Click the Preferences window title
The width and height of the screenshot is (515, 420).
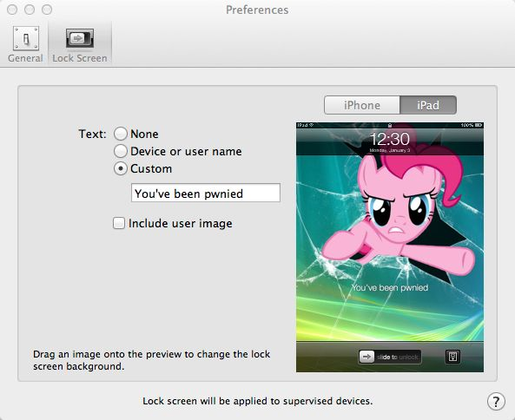point(257,10)
